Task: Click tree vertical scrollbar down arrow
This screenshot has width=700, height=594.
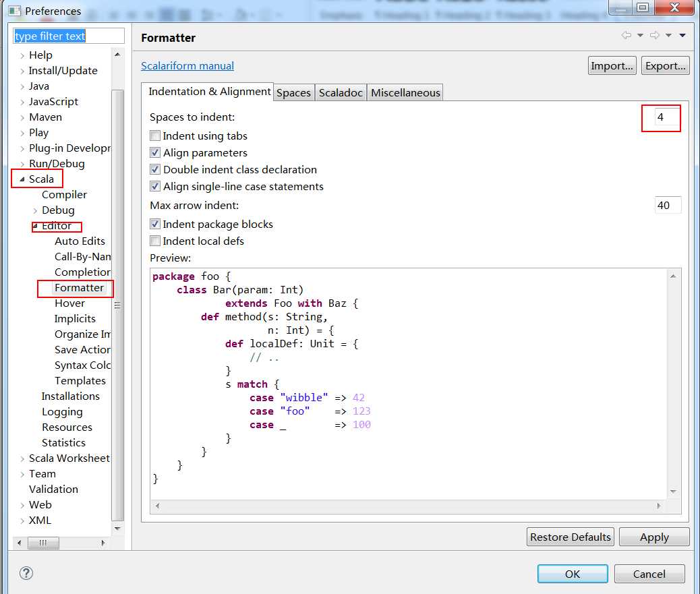Action: (x=117, y=529)
